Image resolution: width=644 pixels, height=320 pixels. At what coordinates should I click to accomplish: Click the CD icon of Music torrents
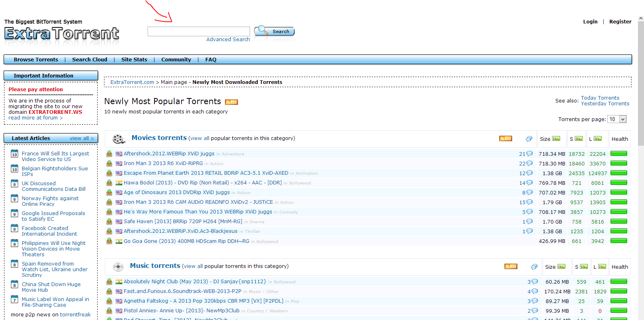[x=118, y=267]
